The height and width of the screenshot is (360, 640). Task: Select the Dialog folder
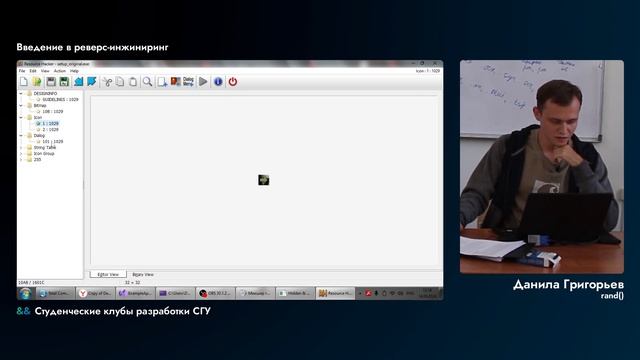point(39,135)
